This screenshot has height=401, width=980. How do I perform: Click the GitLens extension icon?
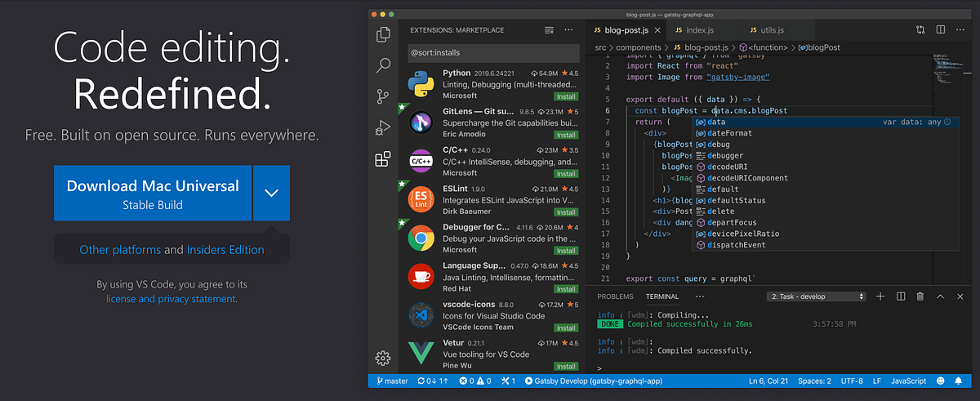[421, 123]
